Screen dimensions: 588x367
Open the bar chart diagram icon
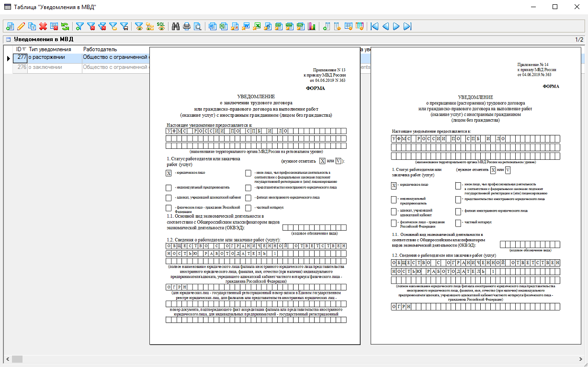coord(312,26)
